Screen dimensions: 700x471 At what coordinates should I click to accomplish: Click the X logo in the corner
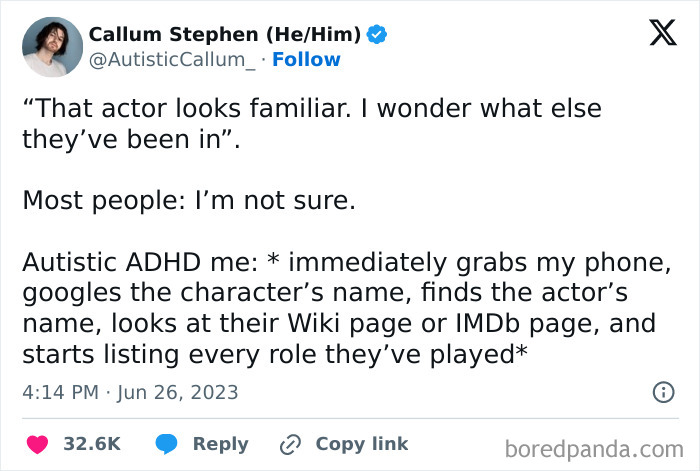(656, 34)
